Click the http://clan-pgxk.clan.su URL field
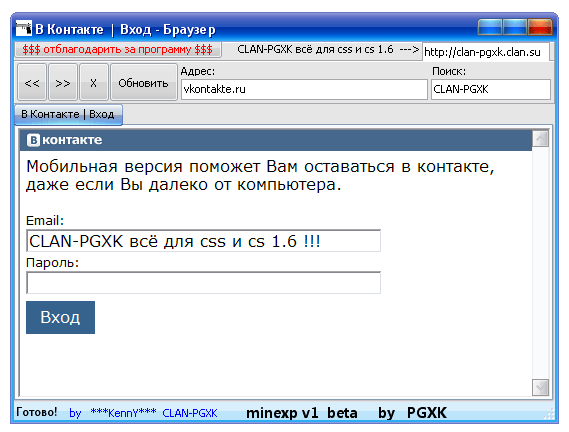569x432 pixels. coord(486,52)
